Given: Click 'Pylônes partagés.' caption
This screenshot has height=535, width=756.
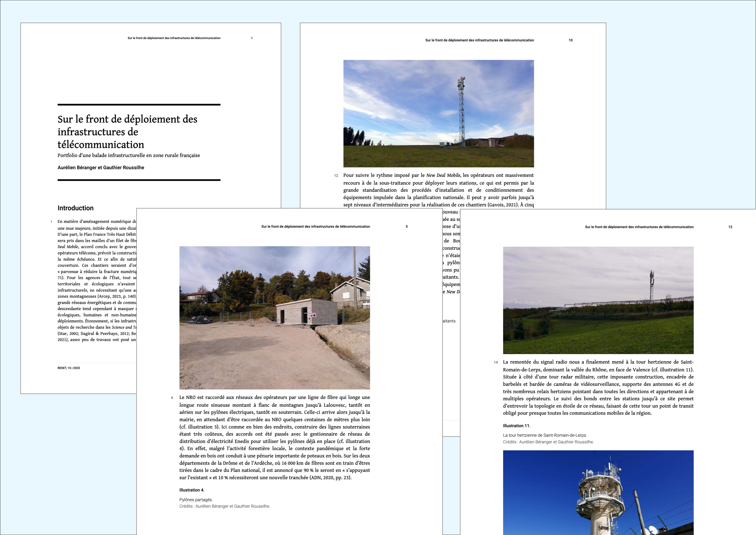Looking at the screenshot, I should coord(196,500).
